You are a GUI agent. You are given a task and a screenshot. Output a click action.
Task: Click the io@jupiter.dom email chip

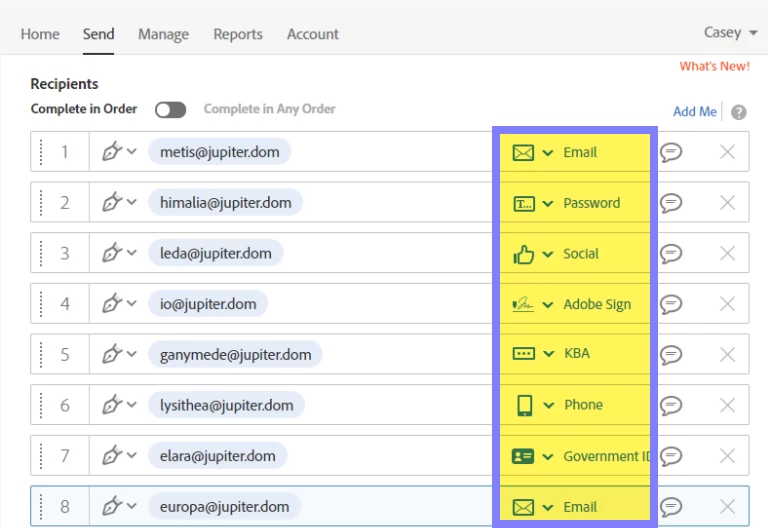[x=208, y=304]
